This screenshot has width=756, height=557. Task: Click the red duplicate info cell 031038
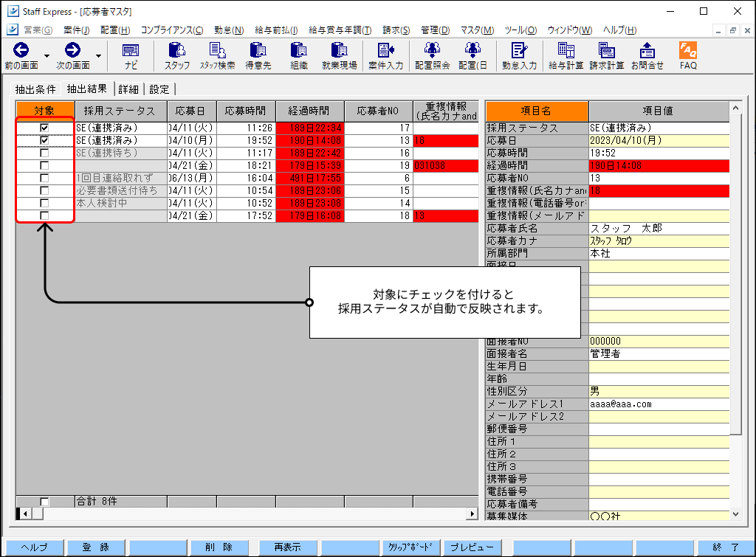[x=446, y=166]
